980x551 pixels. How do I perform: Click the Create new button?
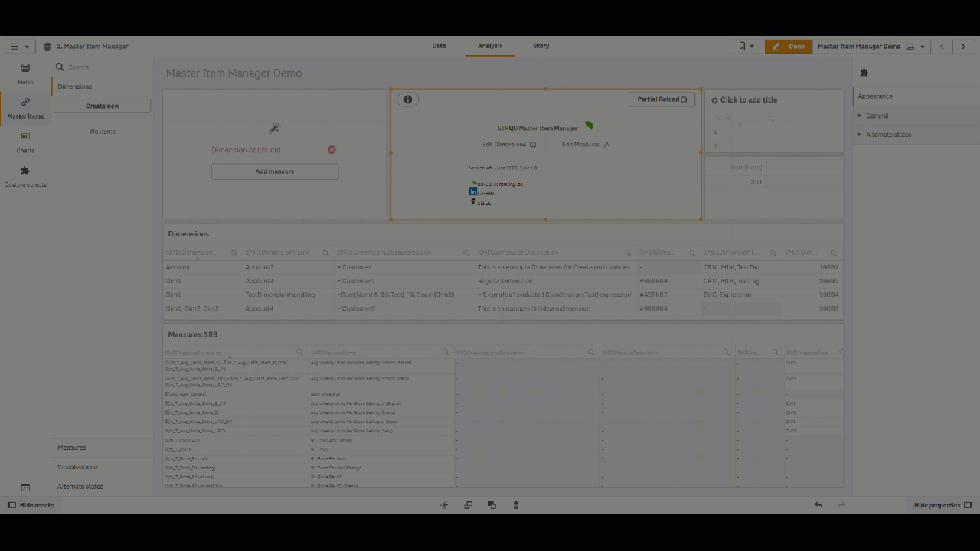[x=103, y=106]
